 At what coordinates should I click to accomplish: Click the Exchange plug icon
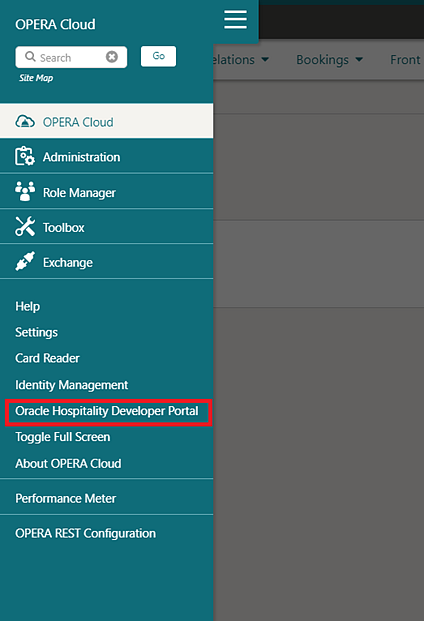click(25, 261)
